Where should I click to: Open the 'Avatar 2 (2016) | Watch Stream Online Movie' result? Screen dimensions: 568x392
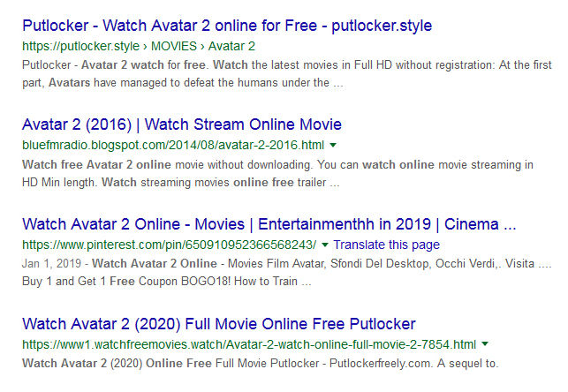click(182, 124)
